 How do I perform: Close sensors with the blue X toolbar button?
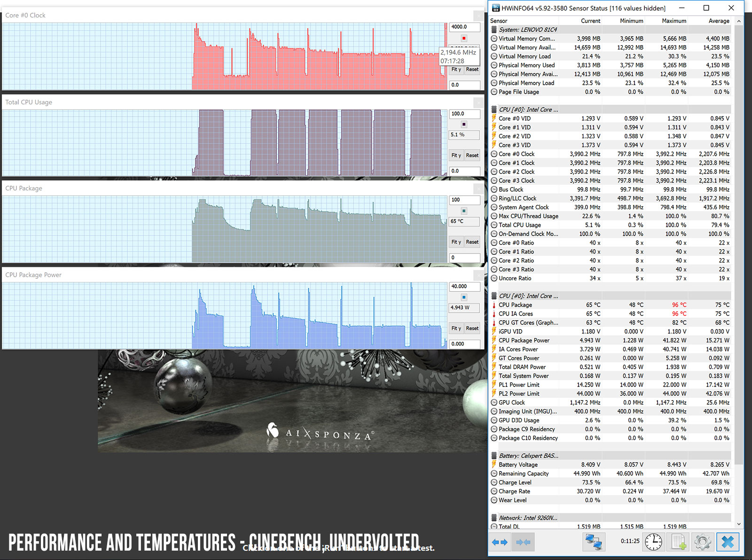(x=728, y=542)
